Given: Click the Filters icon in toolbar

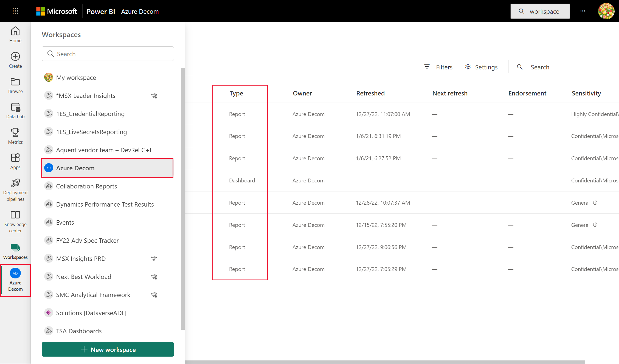Looking at the screenshot, I should pos(427,67).
